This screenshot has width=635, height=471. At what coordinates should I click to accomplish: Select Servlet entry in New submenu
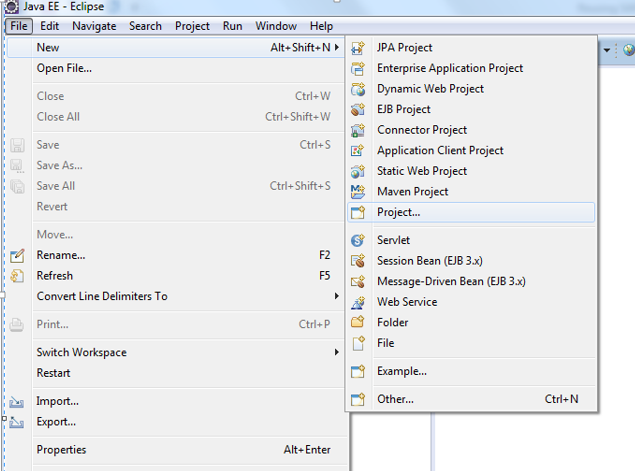471,240
